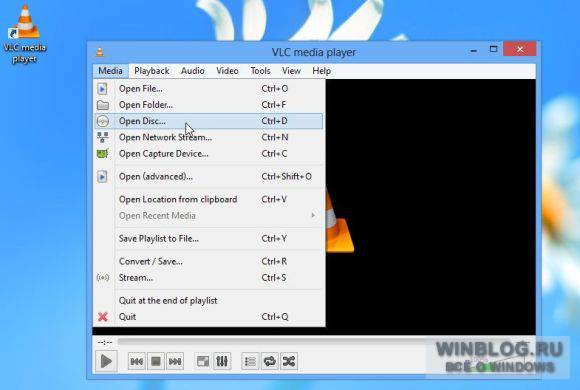Start playback with the Play button
This screenshot has height=390, width=580.
[x=107, y=361]
